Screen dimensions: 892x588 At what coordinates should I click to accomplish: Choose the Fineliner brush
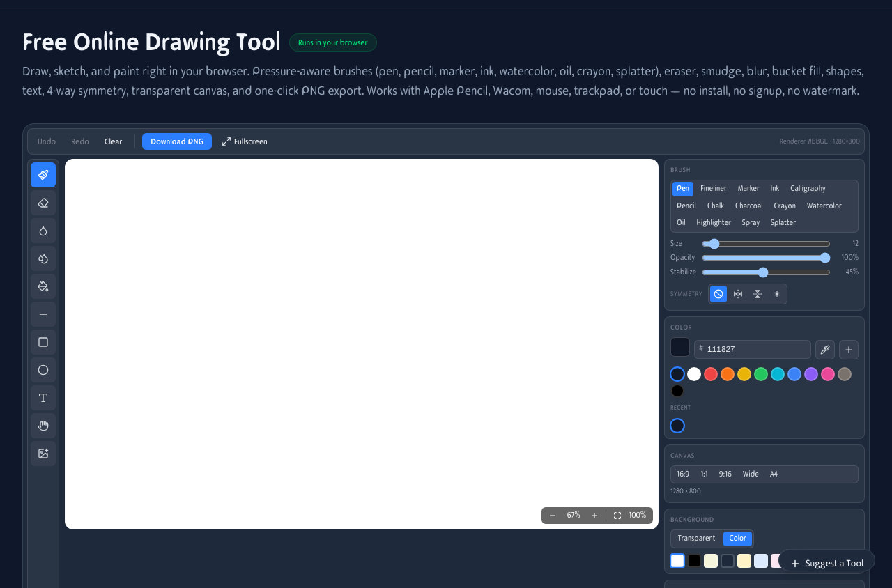714,189
